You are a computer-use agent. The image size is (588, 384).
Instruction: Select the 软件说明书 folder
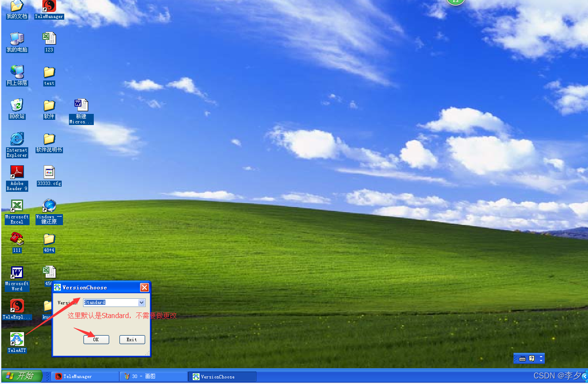(x=49, y=143)
